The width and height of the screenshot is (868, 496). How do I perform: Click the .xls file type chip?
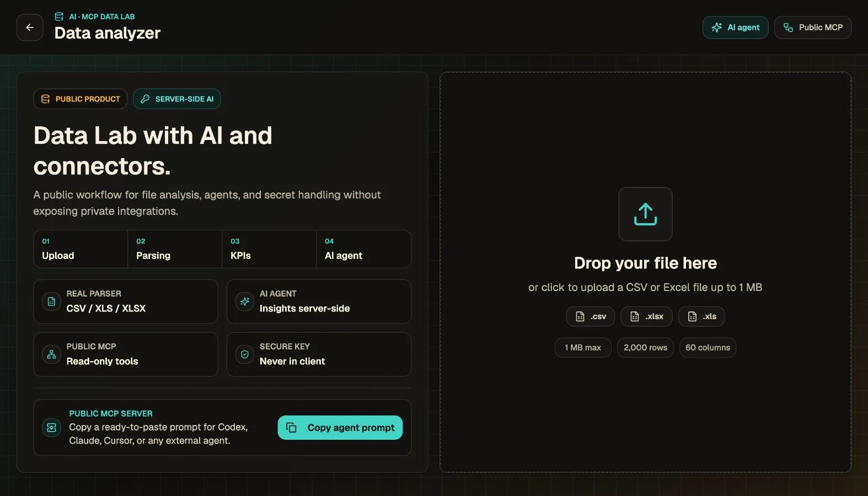coord(701,316)
